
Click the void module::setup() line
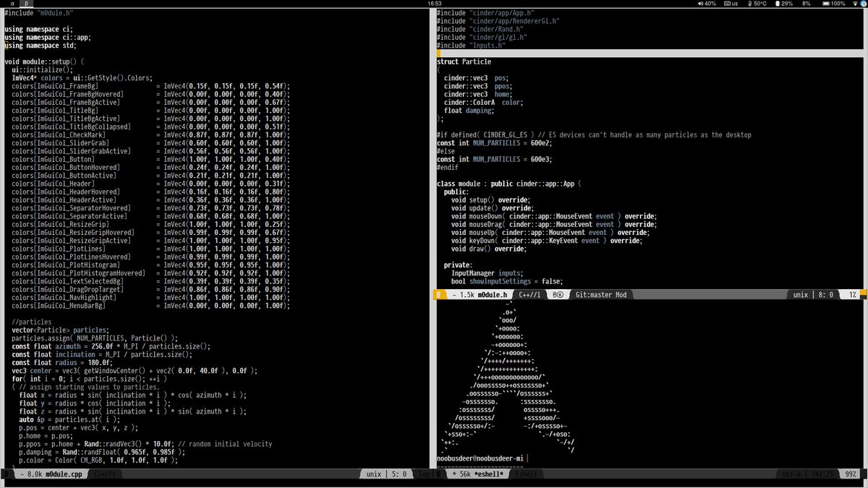click(44, 61)
